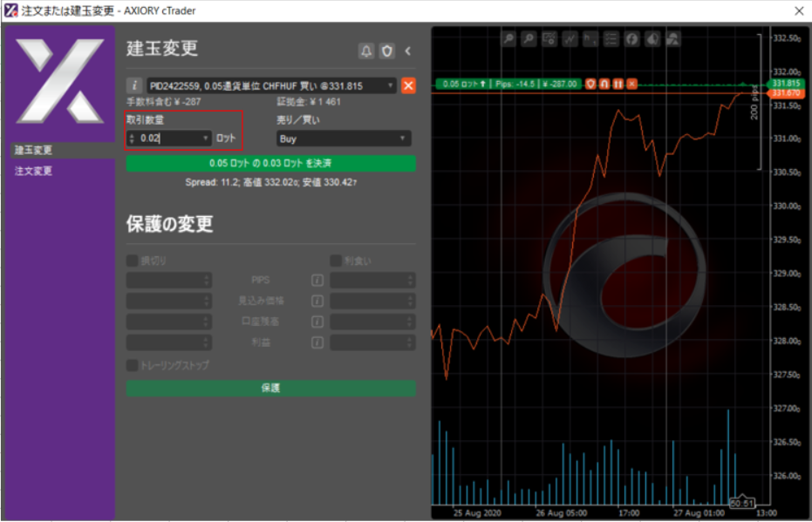Click the double position arrows icon on chart line

tap(618, 84)
